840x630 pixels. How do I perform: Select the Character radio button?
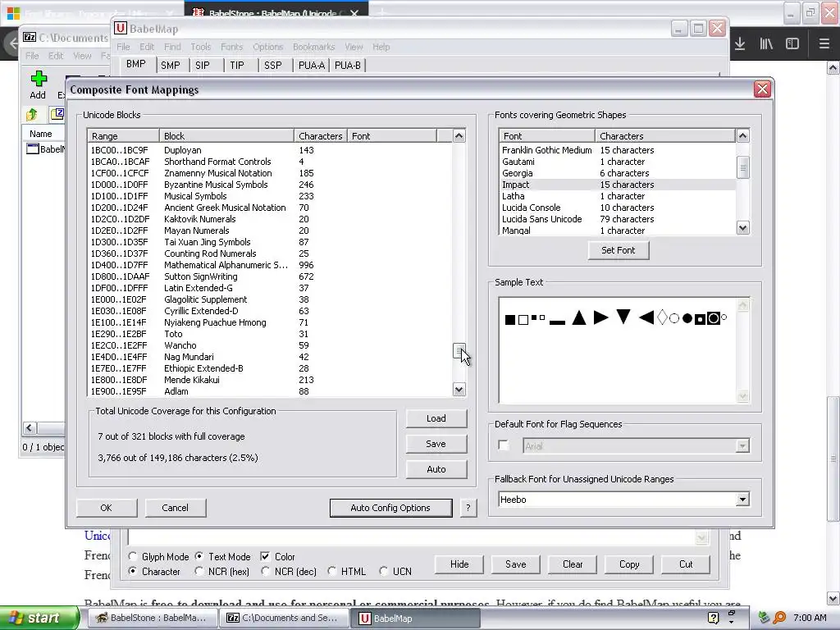click(133, 572)
